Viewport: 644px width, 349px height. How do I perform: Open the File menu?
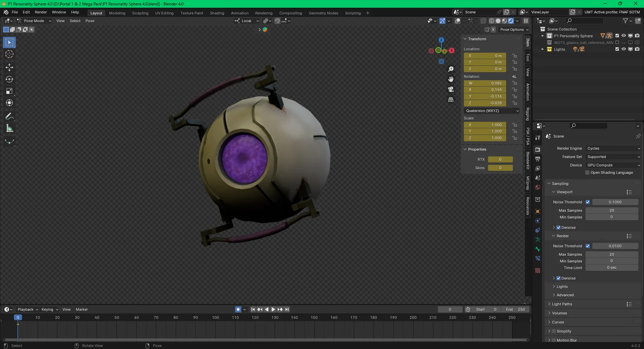14,12
